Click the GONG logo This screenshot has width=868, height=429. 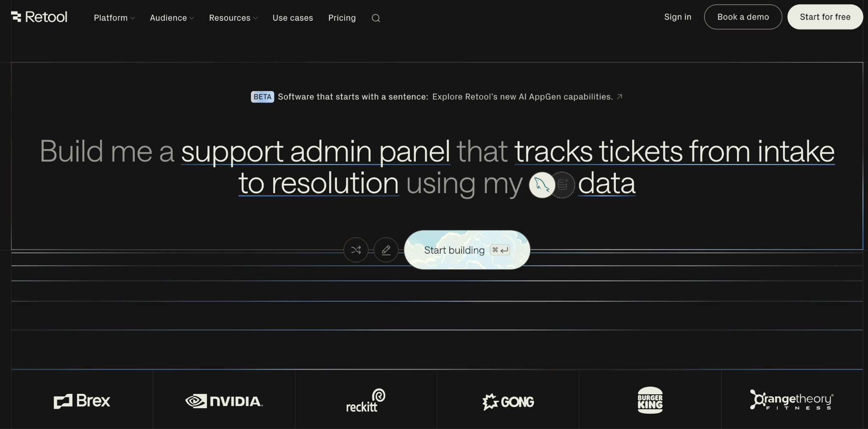[508, 401]
